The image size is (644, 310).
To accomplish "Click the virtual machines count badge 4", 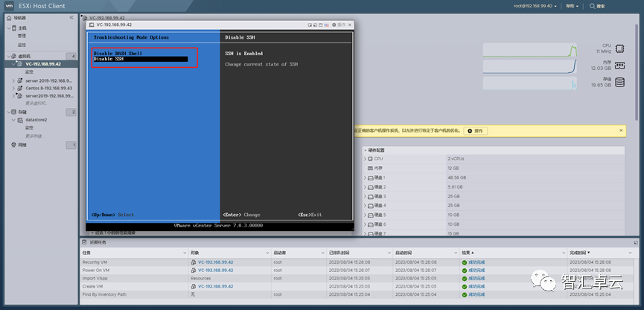I will (x=71, y=56).
